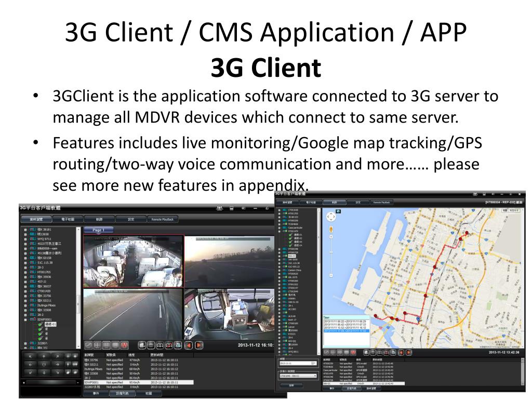This screenshot has width=532, height=399.
Task: Click search button below device dropdown in map window
Action: [x=291, y=385]
